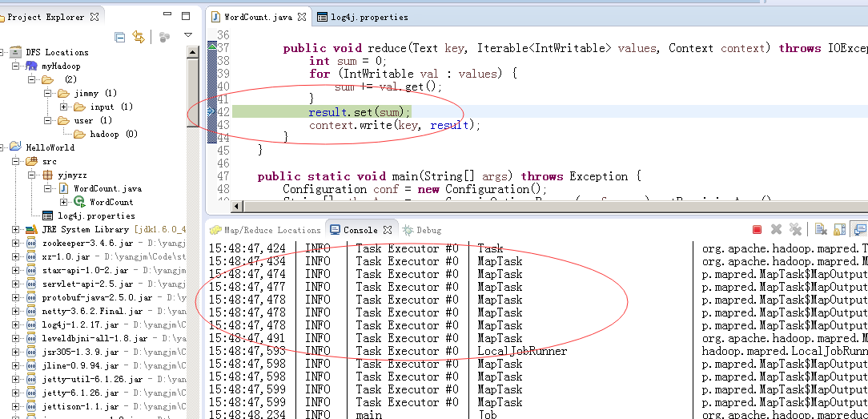
Task: Select jimmy (1) folder icon
Action: tap(64, 93)
